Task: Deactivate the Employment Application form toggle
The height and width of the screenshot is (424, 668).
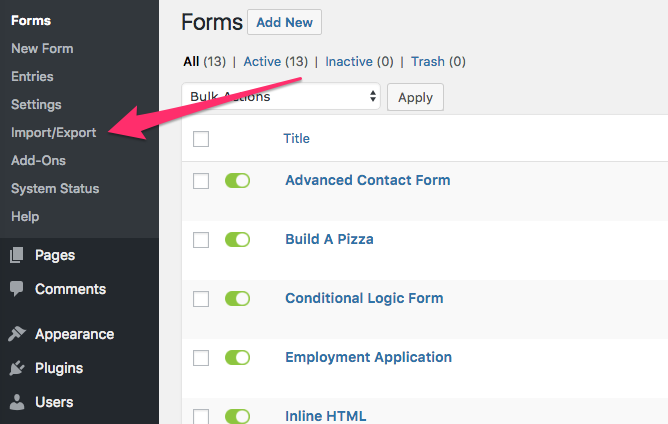Action: (x=237, y=358)
